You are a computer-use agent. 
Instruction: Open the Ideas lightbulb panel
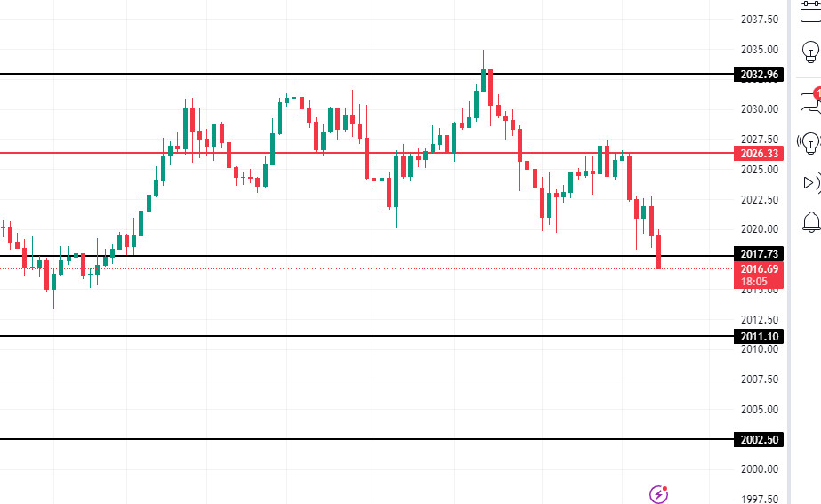pyautogui.click(x=810, y=52)
